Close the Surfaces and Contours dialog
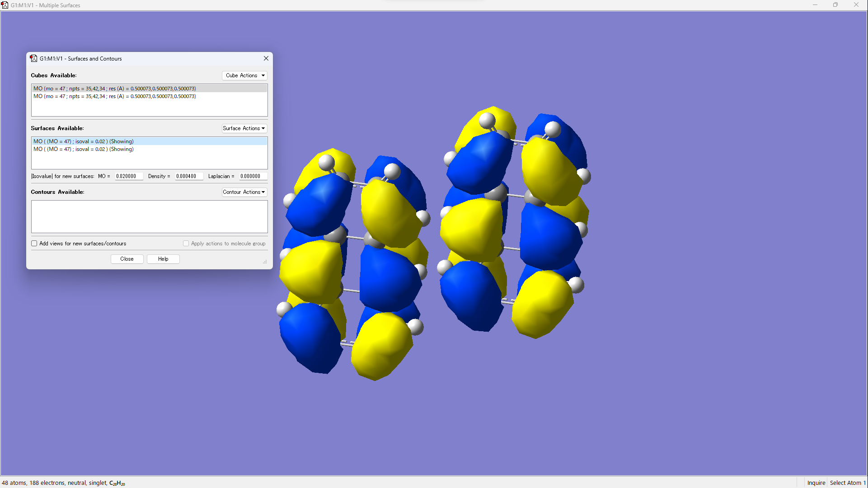 pos(266,58)
